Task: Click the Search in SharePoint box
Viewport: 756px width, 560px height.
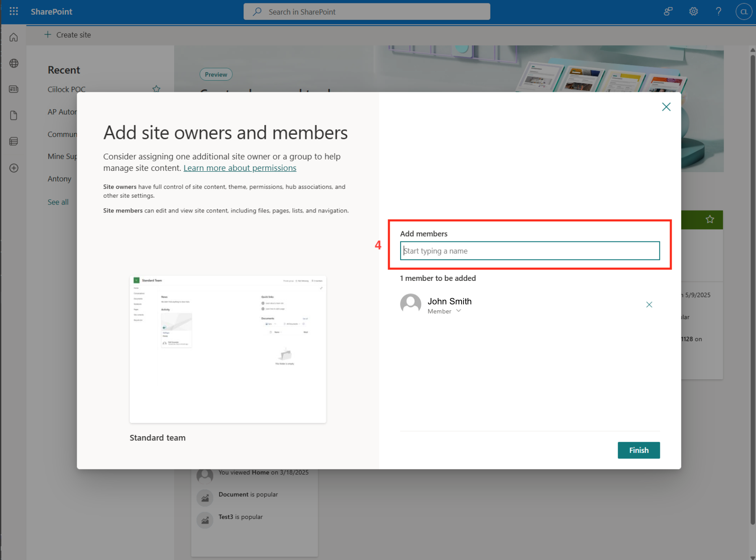Action: tap(367, 12)
